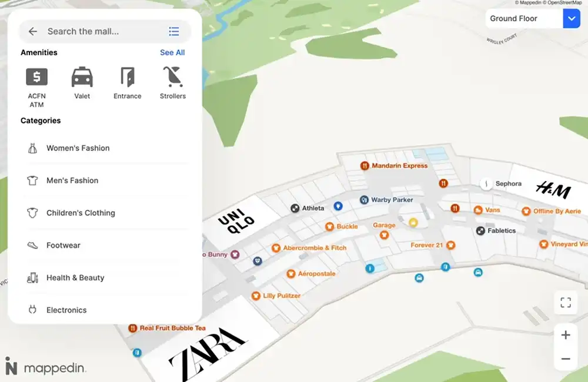Zoom out on the map

coord(566,358)
